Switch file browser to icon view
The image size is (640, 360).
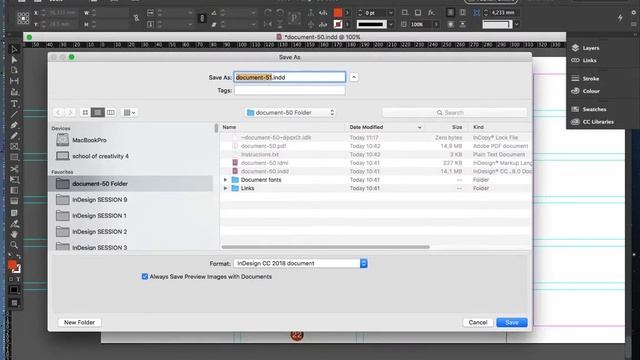coord(85,112)
